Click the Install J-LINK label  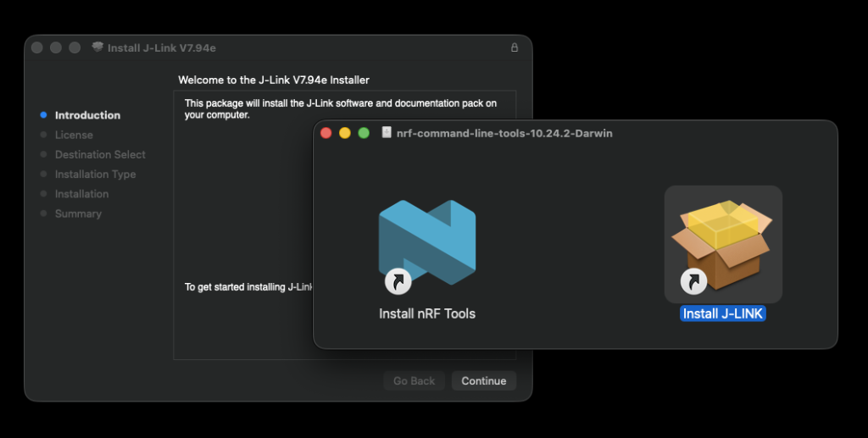(722, 313)
